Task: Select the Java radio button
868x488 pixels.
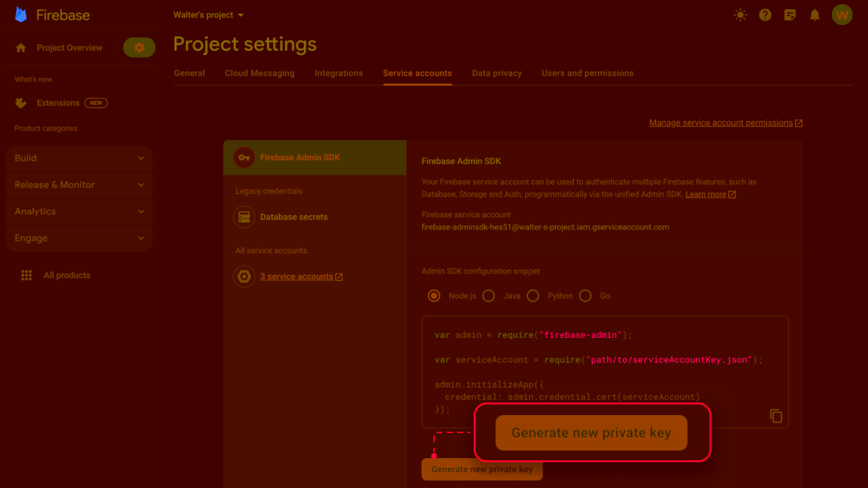Action: (489, 295)
